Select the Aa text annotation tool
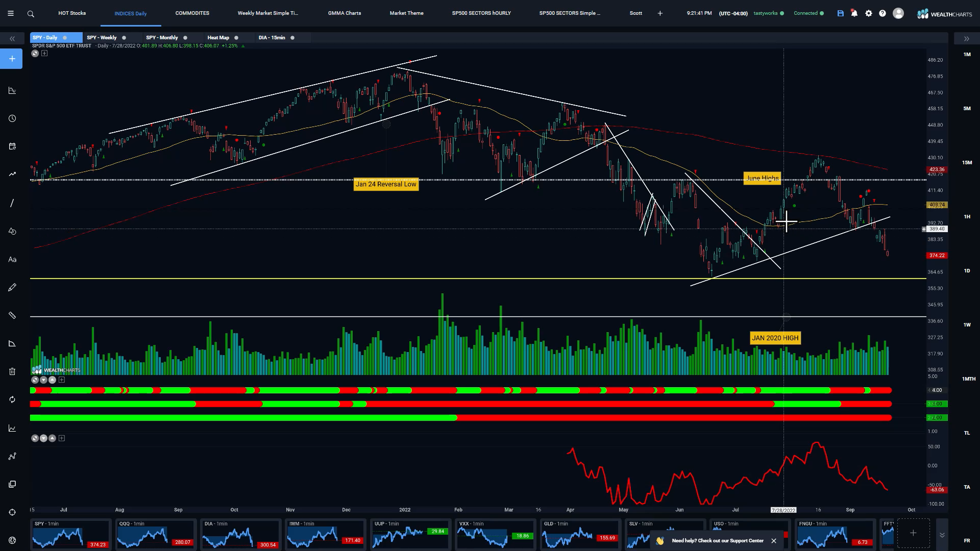Image resolution: width=980 pixels, height=551 pixels. tap(12, 259)
